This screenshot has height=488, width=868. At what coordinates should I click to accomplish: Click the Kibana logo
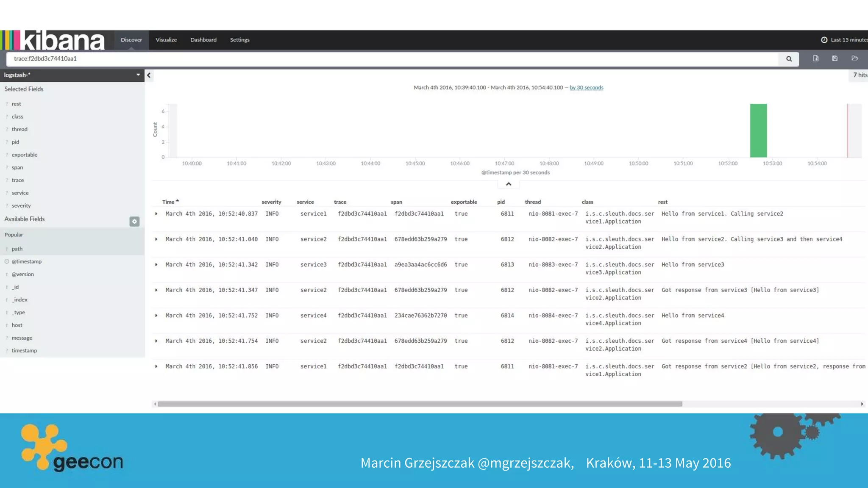coord(53,40)
